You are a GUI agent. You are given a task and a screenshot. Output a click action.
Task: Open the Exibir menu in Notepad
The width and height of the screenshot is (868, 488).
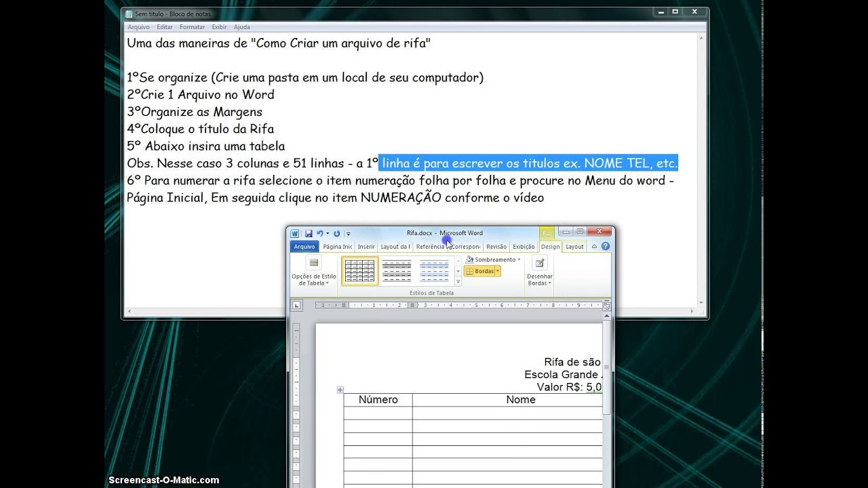(220, 27)
